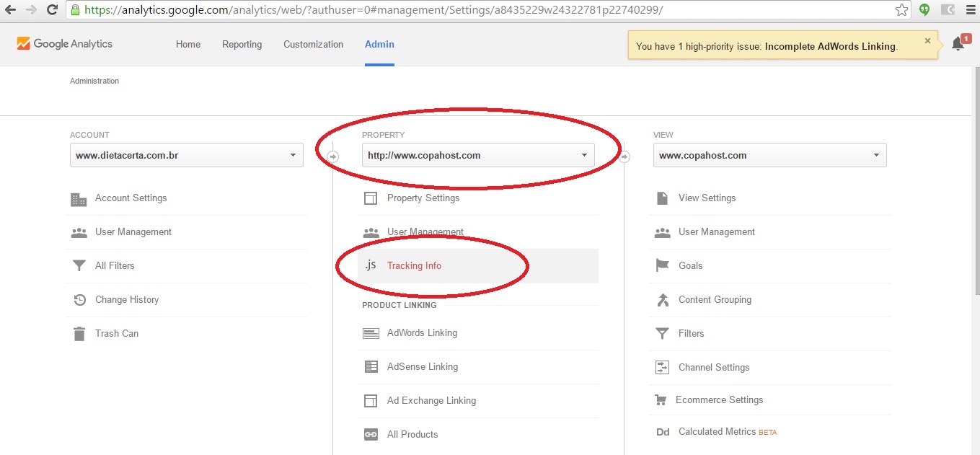
Task: Click the Goals flag icon
Action: 662,266
